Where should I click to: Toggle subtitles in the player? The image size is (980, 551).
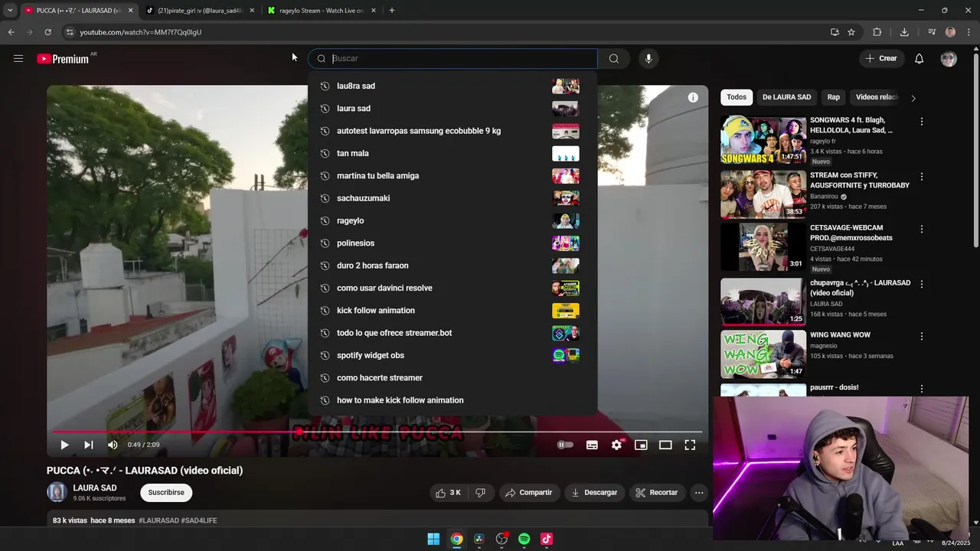[x=592, y=445]
